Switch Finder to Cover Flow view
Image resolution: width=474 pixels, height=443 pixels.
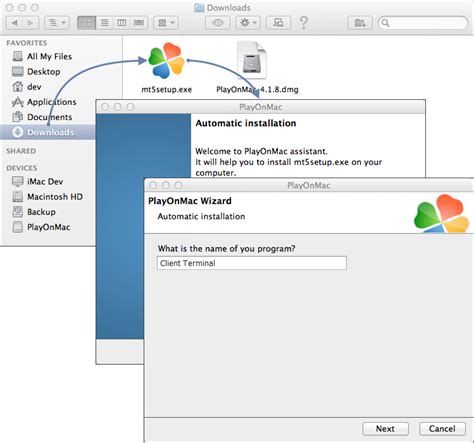(139, 23)
